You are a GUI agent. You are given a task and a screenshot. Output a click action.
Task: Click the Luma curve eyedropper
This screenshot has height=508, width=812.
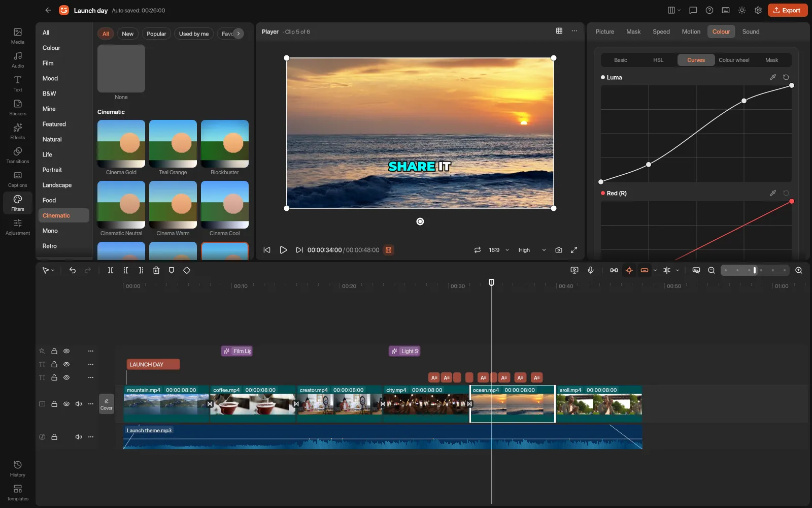(x=773, y=77)
